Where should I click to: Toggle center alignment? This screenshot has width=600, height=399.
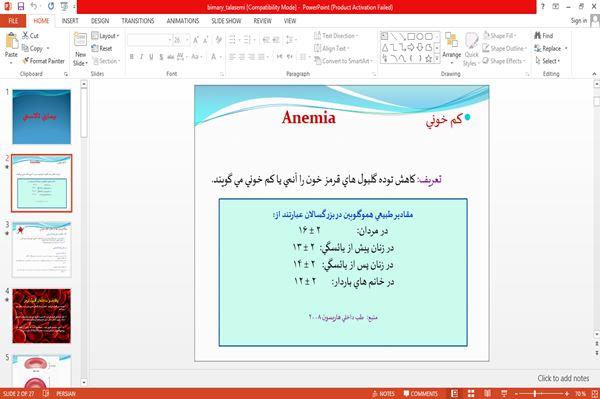tap(241, 57)
